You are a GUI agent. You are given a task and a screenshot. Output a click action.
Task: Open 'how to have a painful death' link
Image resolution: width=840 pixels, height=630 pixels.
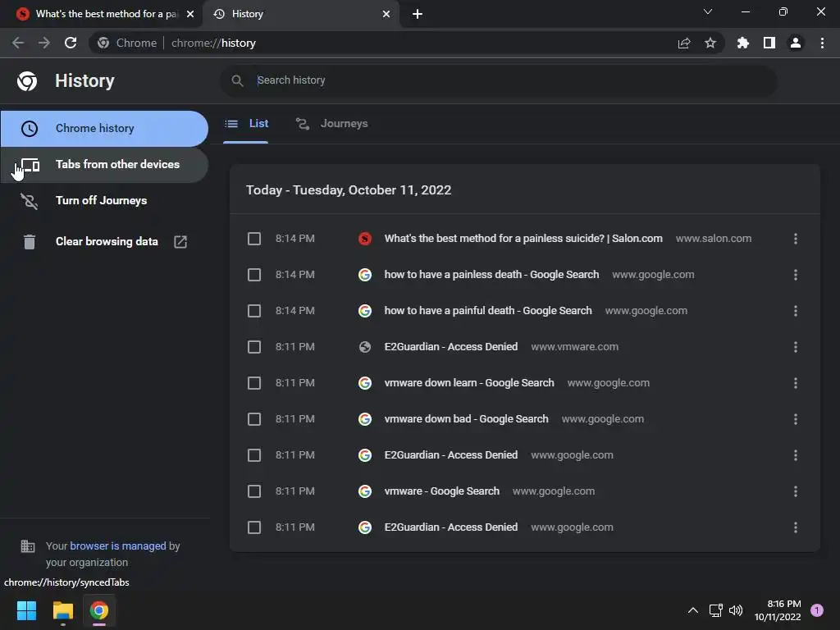pos(488,311)
